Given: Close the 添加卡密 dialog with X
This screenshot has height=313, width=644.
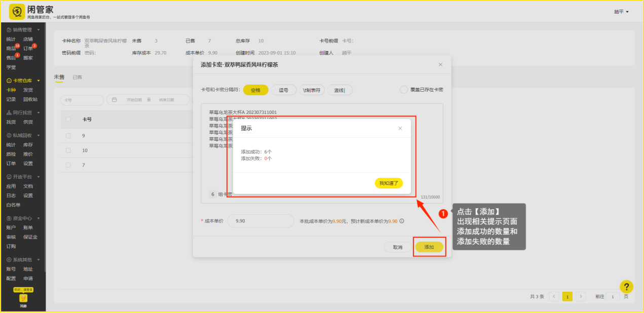Looking at the screenshot, I should coord(440,64).
